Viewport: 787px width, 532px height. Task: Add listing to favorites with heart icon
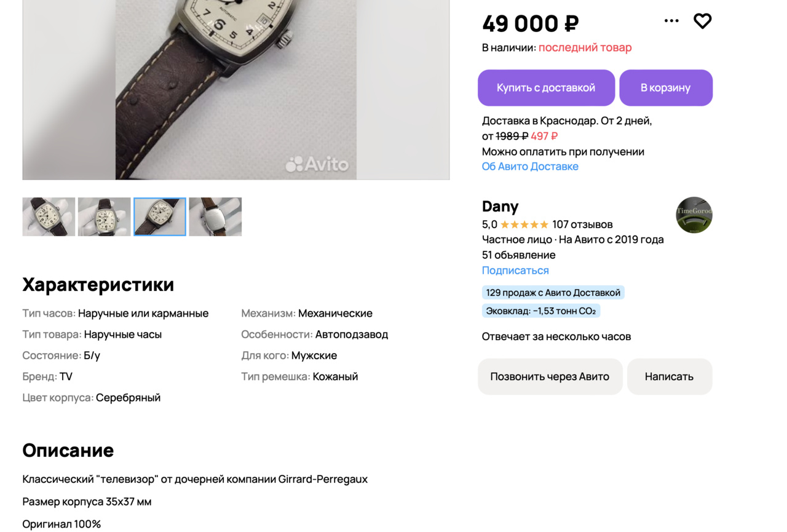coord(702,21)
